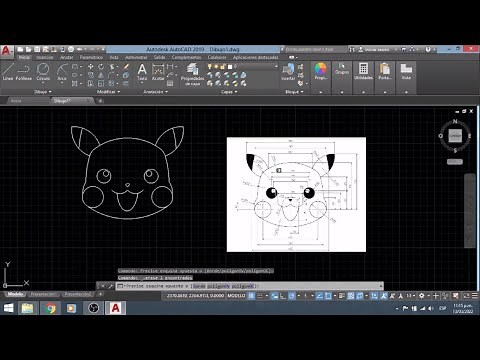This screenshot has width=480, height=360.
Task: Click the Open file quick access icon
Action: [29, 49]
